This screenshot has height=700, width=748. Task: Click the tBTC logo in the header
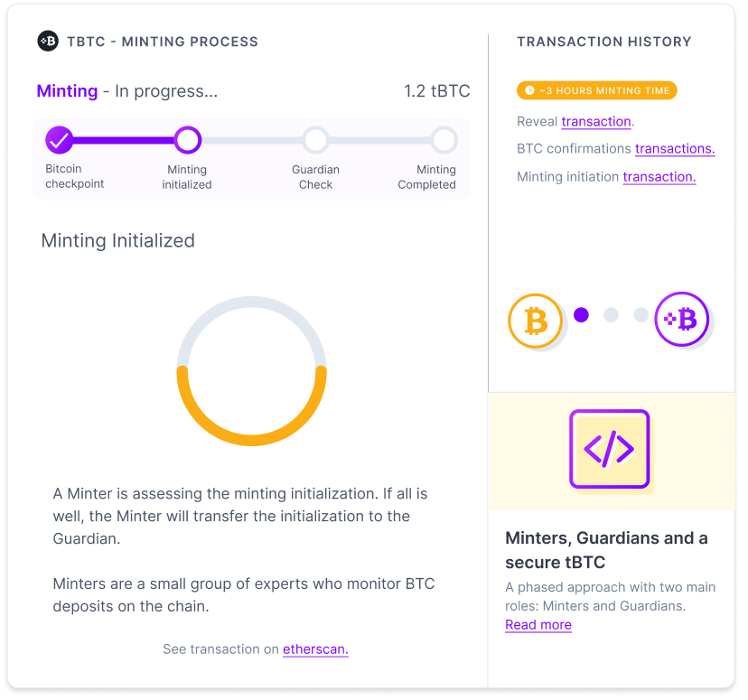pyautogui.click(x=49, y=41)
